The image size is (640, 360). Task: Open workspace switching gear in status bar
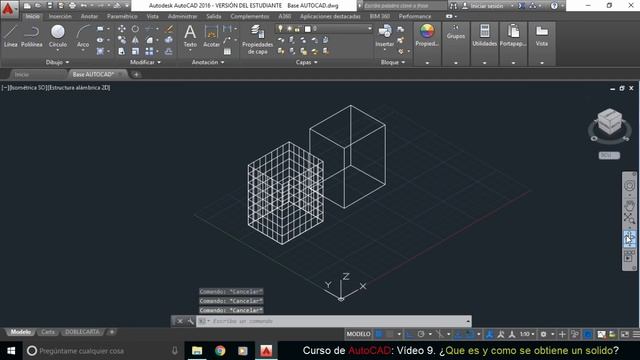(x=543, y=334)
